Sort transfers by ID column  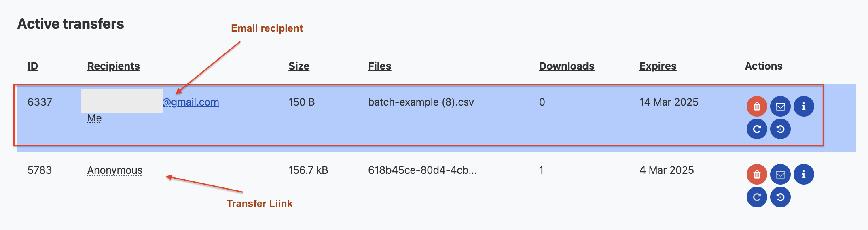click(33, 66)
